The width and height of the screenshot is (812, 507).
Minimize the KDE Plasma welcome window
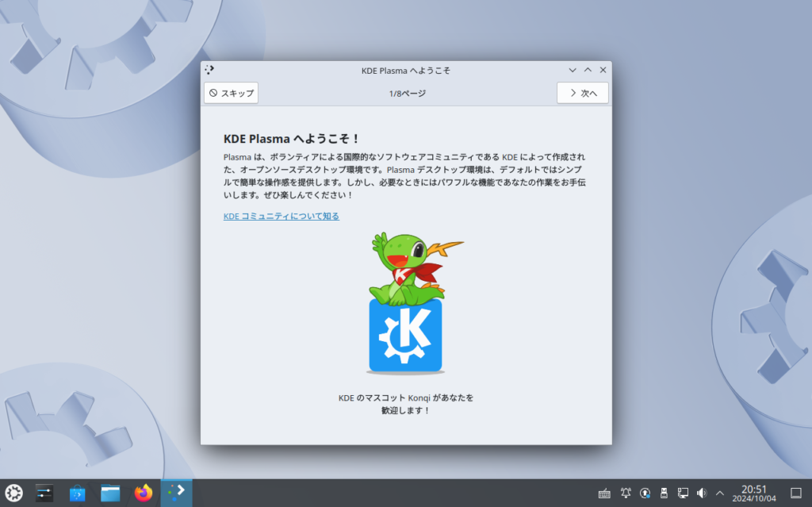tap(573, 70)
